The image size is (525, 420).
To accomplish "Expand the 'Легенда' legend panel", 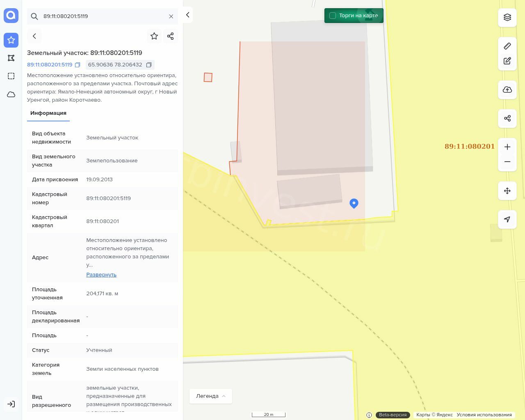I will point(211,396).
